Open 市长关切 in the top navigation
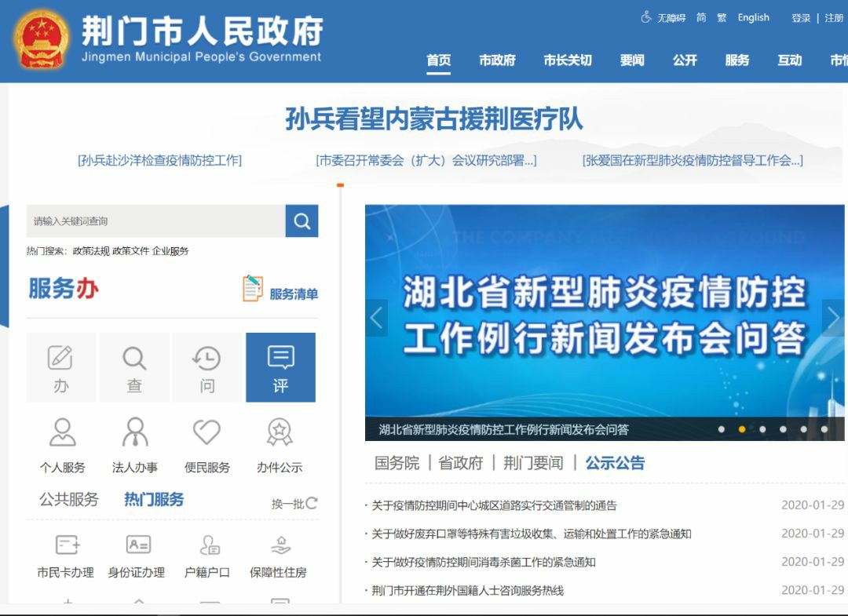Screen dimensions: 848x616 (x=567, y=60)
